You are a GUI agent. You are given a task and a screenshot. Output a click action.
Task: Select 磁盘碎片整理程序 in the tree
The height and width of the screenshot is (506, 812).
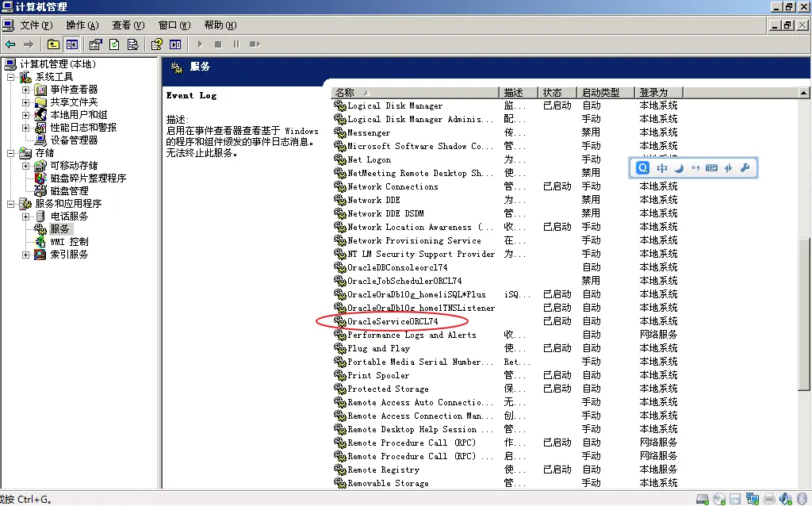pos(88,178)
